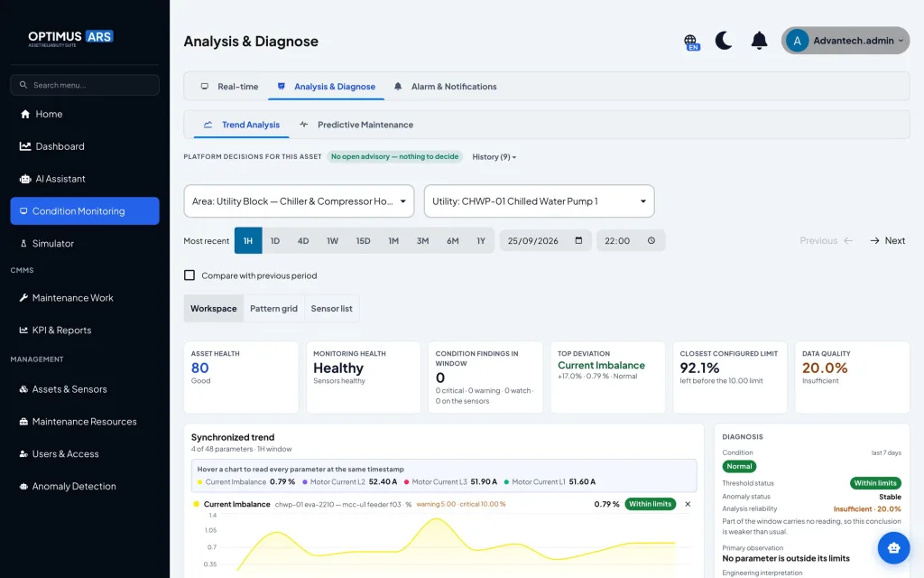Click the time field 22:00

(631, 240)
